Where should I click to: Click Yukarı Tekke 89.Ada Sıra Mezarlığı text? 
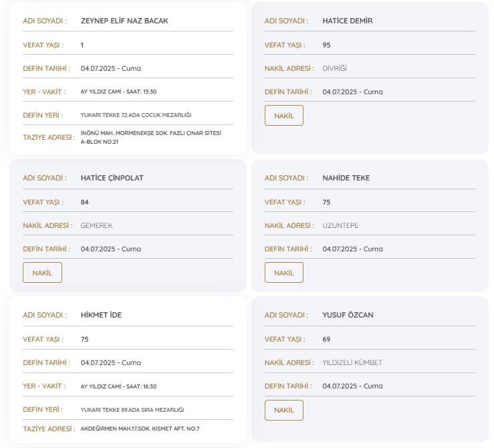pos(132,410)
